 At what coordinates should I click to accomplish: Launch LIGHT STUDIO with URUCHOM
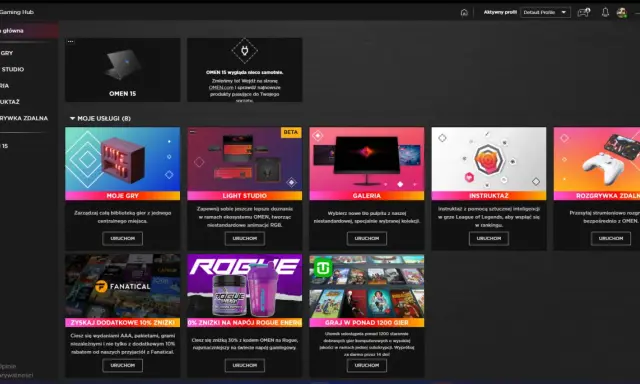244,238
